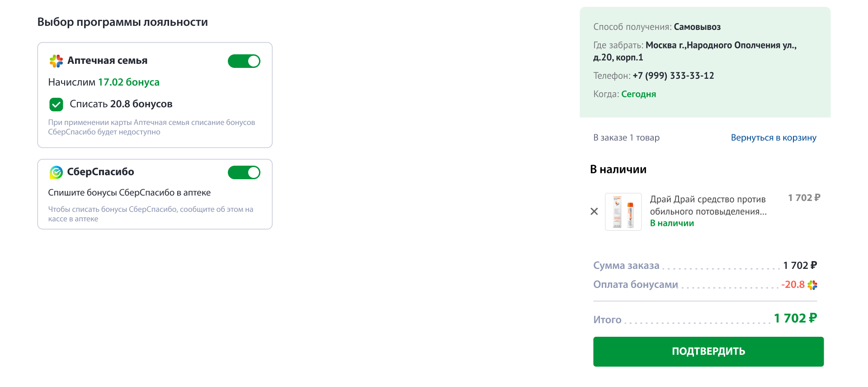Open the Драй Драй product title
This screenshot has width=868, height=387.
point(708,205)
